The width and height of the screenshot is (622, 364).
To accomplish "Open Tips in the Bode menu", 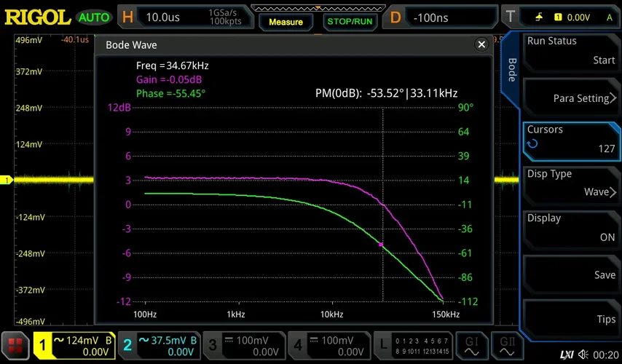I will pos(571,319).
